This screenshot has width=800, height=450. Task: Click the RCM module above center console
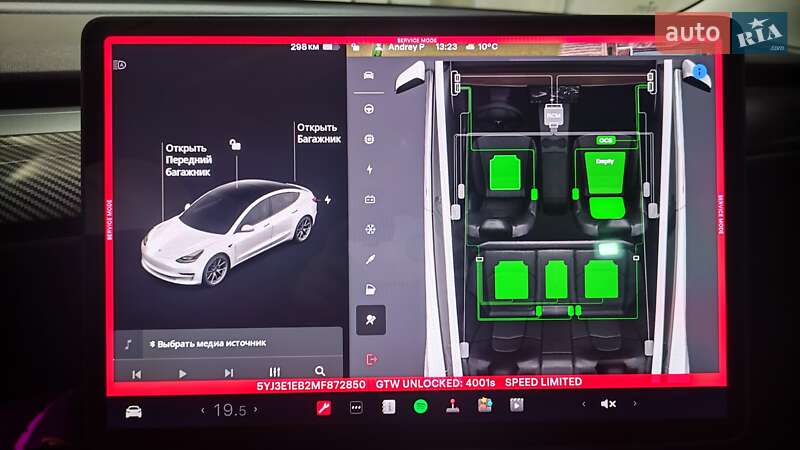554,117
